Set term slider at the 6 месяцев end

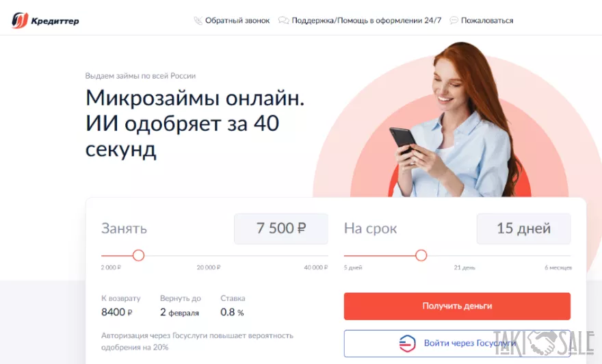(x=570, y=255)
